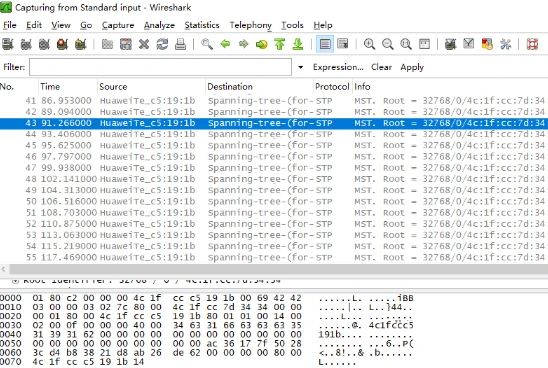This screenshot has height=368, width=548.
Task: Edit capture filters icon
Action: tap(450, 44)
